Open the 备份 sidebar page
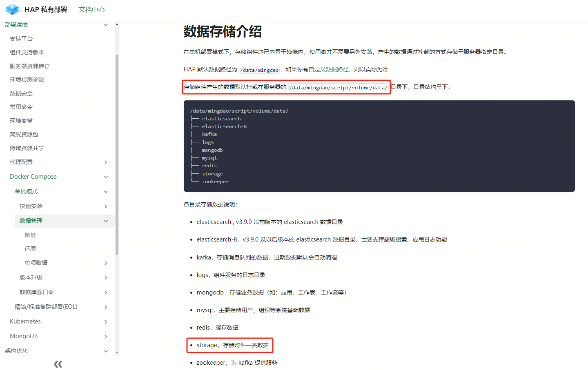588x370 pixels. click(x=30, y=235)
